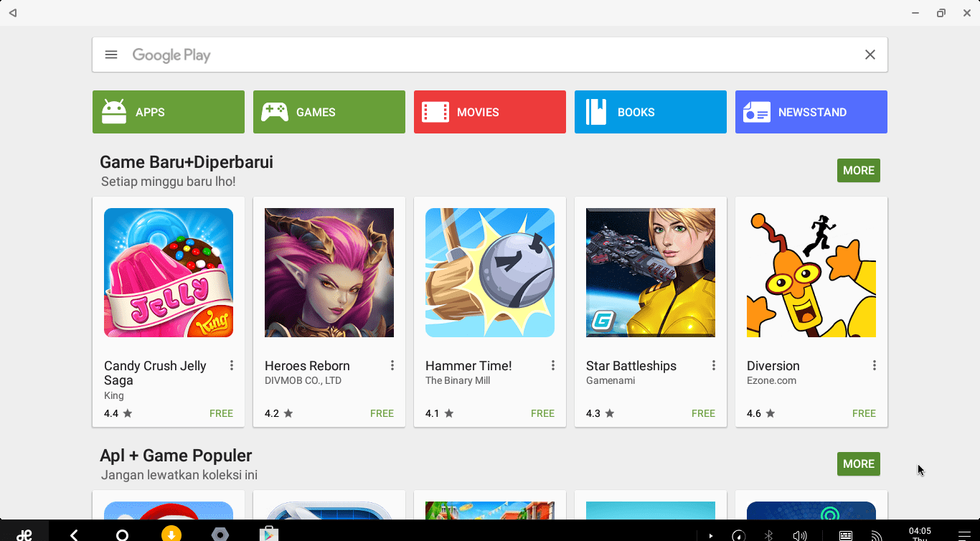Viewport: 980px width, 541px height.
Task: Open the Play Store bag icon in taskbar
Action: [x=269, y=535]
